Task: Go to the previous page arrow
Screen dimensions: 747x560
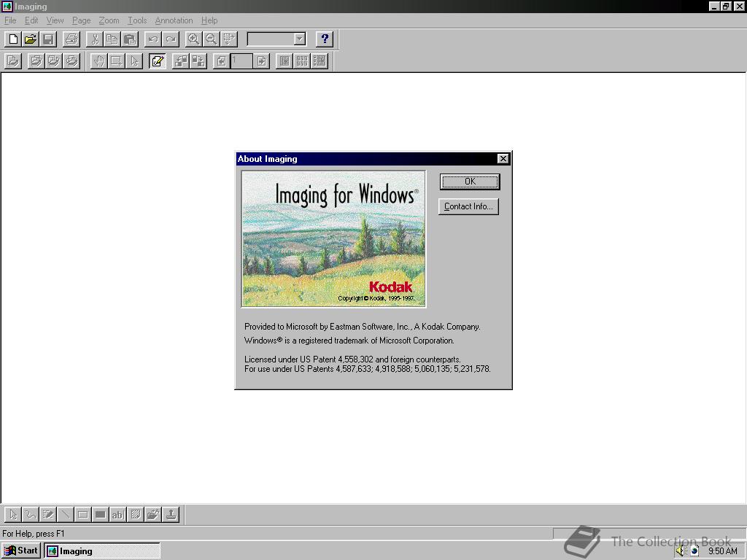Action: coord(221,61)
